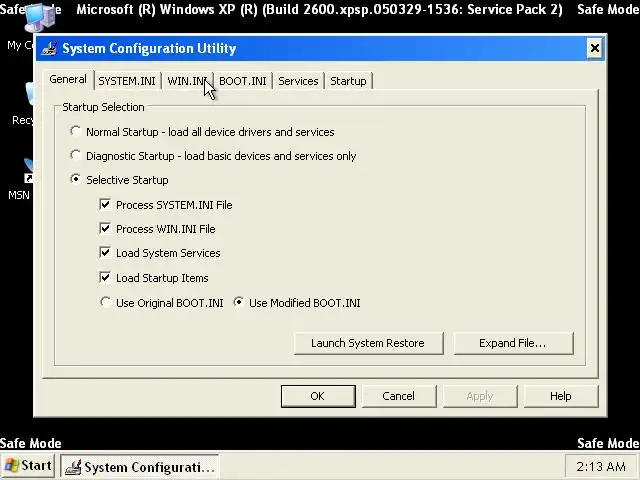
Task: Click Launch System Restore button
Action: tap(368, 343)
